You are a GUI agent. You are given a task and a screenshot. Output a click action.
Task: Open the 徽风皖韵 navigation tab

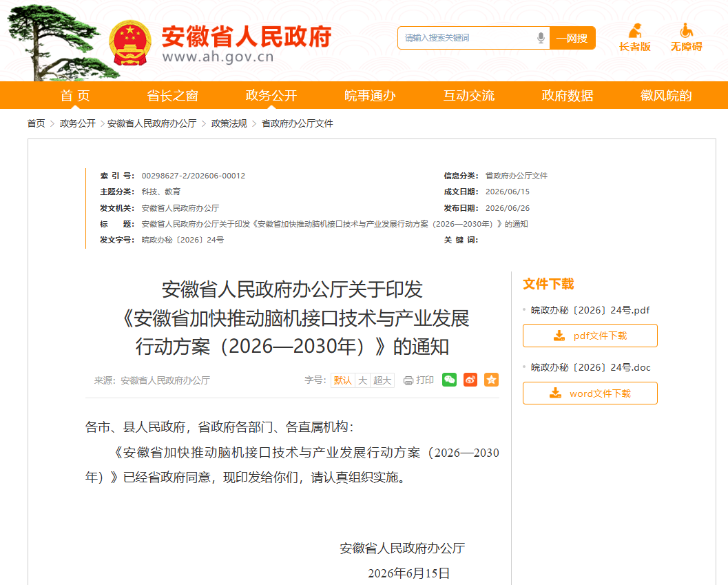[x=666, y=95]
